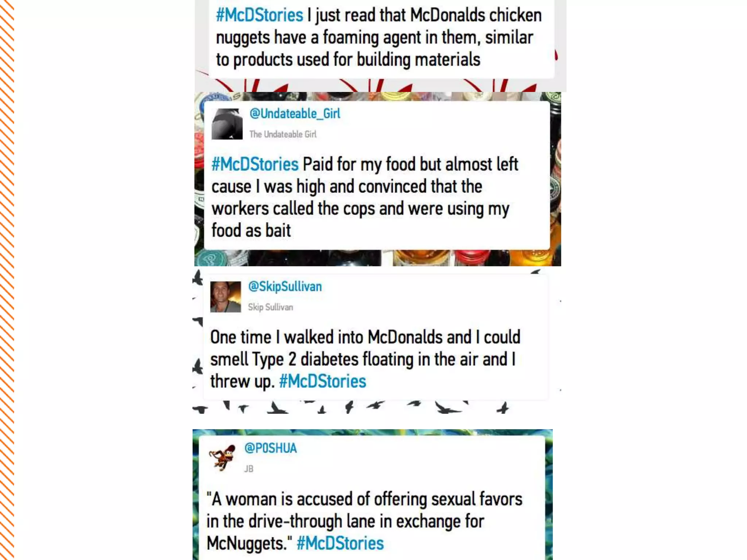This screenshot has height=560, width=747.
Task: Open #McDStories hashtag in Undateable Girl tweet
Action: pyautogui.click(x=255, y=164)
